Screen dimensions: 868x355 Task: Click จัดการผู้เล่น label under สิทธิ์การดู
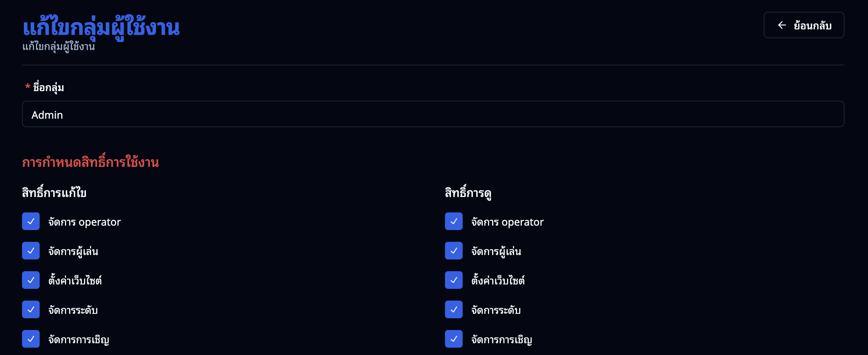pyautogui.click(x=496, y=251)
